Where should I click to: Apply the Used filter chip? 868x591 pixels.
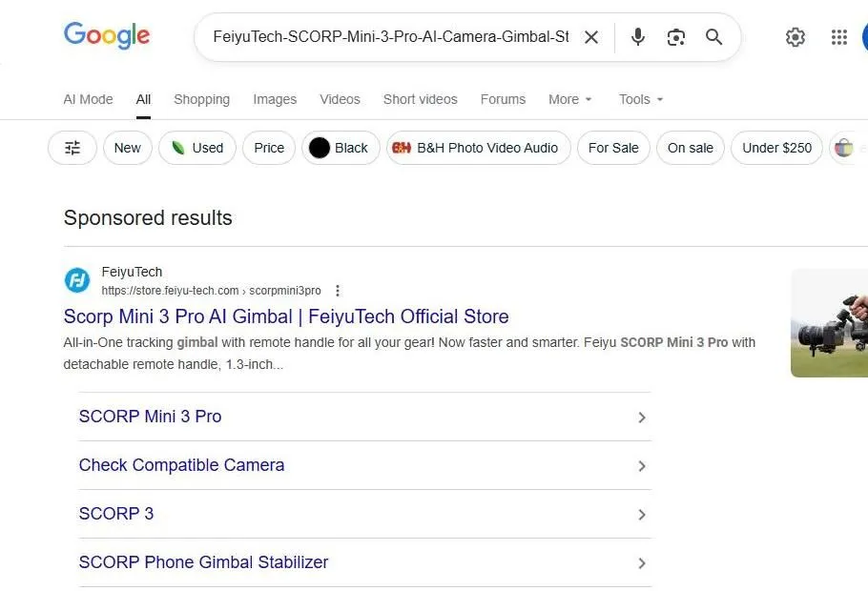pos(197,148)
